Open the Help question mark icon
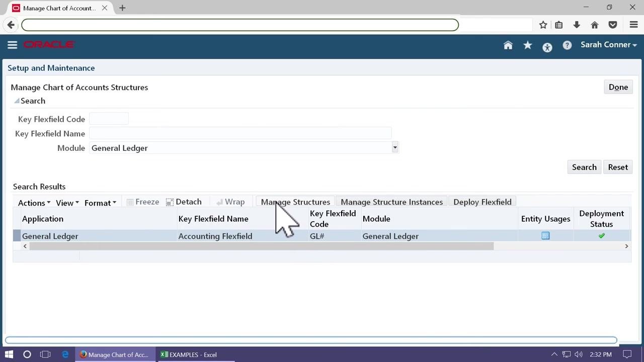The image size is (644, 362). click(567, 45)
